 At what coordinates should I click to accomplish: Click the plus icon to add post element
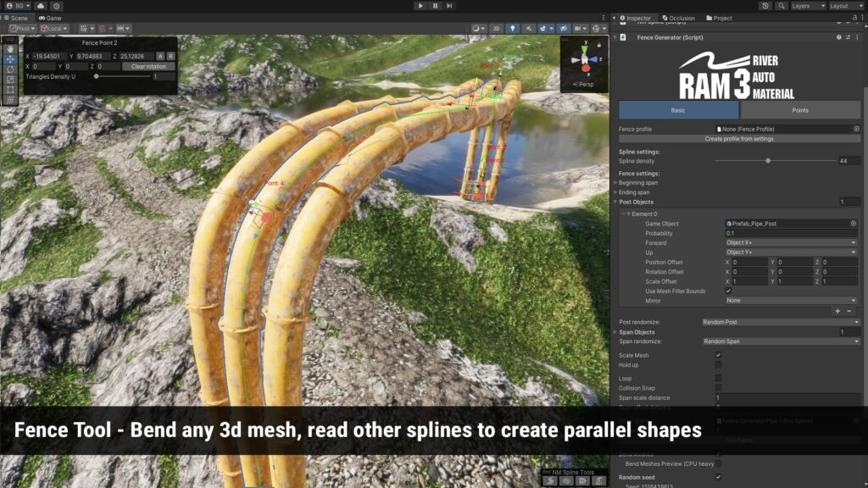pos(837,311)
